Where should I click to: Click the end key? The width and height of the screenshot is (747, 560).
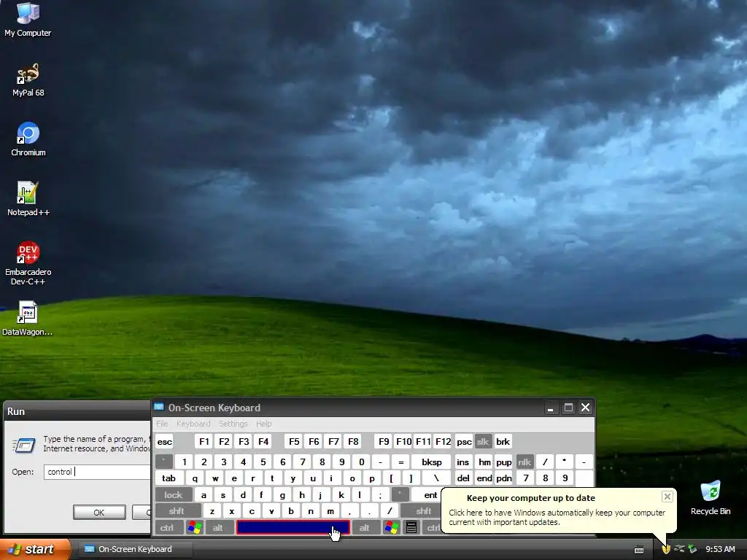[x=484, y=478]
